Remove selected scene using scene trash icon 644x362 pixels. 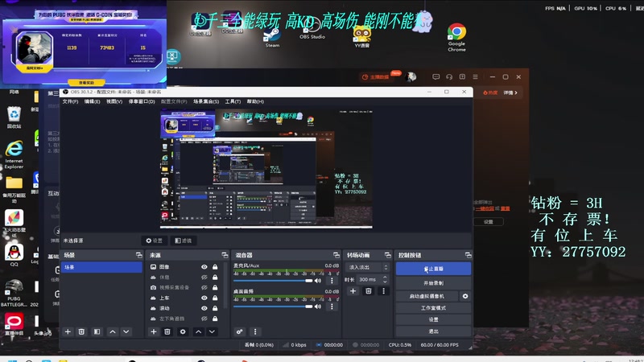click(x=81, y=331)
